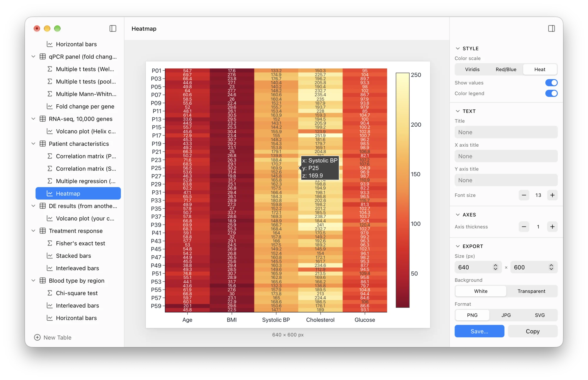The height and width of the screenshot is (380, 588).
Task: Collapse the TEXT section
Action: (457, 111)
